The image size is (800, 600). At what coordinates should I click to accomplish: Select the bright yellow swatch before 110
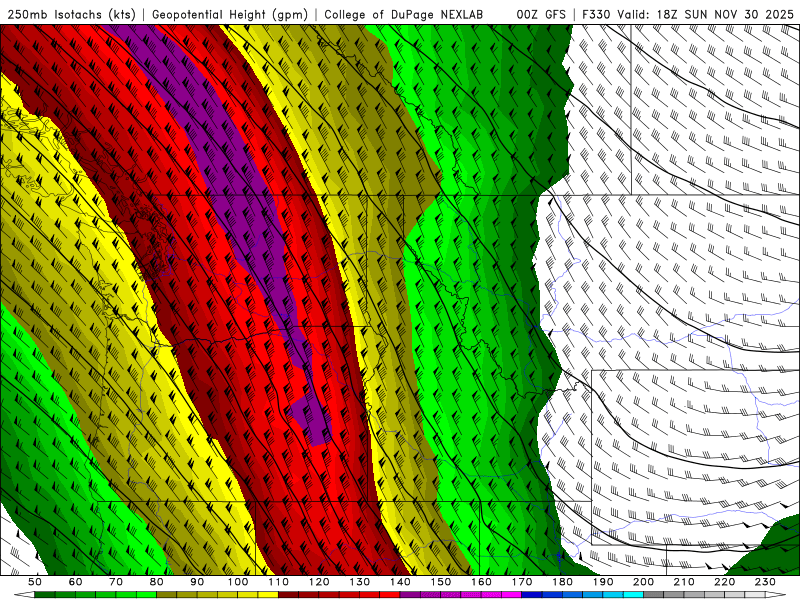click(x=268, y=594)
